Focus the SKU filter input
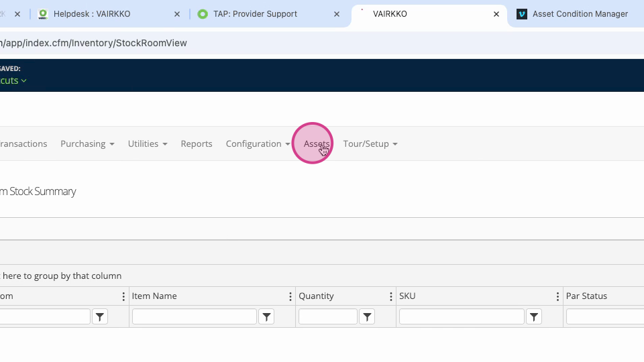Viewport: 644px width, 362px height. point(462,316)
